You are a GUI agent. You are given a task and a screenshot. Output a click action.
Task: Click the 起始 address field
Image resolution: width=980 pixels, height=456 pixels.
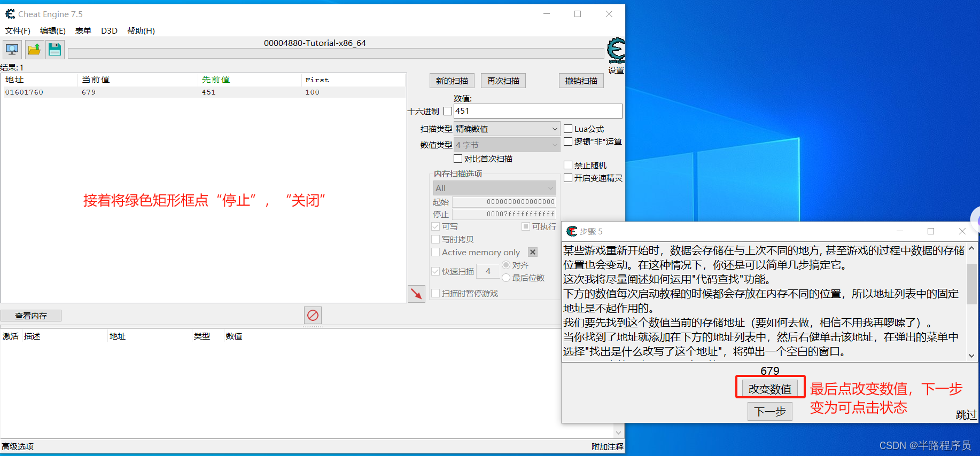(x=504, y=202)
